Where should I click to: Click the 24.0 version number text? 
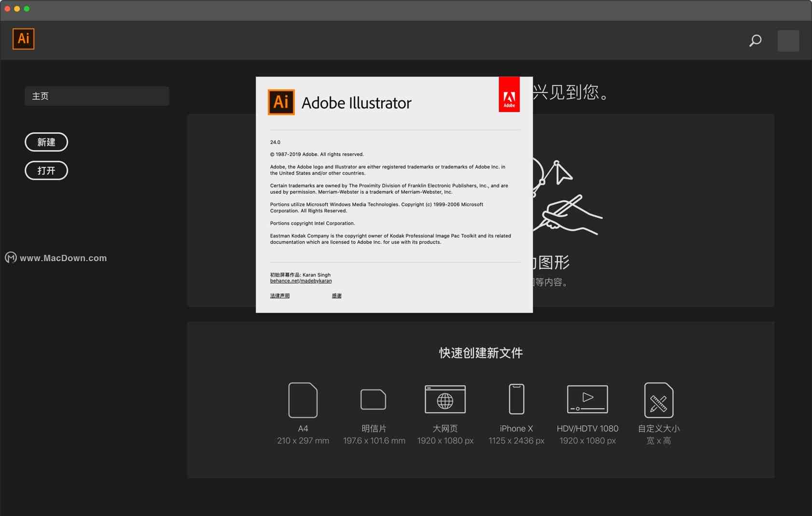click(x=275, y=142)
